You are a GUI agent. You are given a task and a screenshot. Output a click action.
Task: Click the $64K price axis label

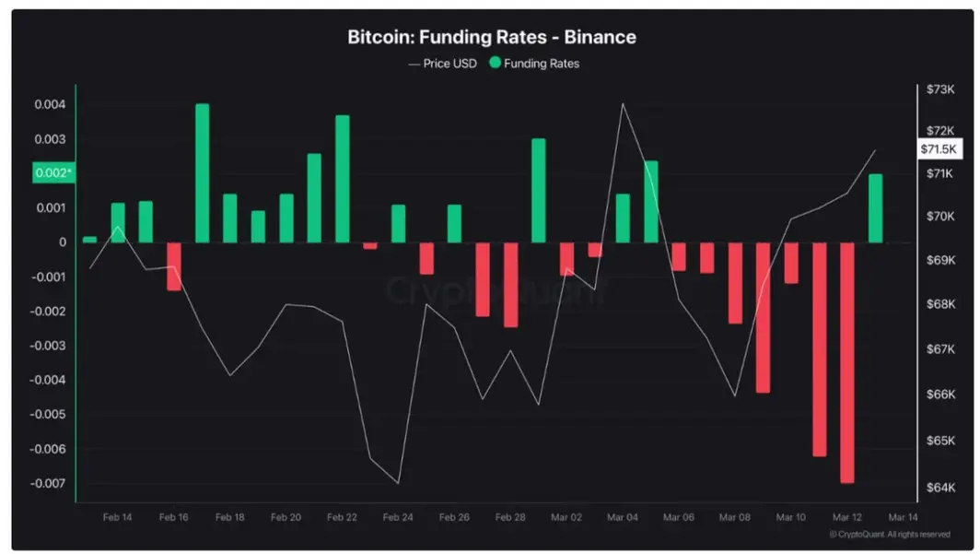[x=940, y=487]
